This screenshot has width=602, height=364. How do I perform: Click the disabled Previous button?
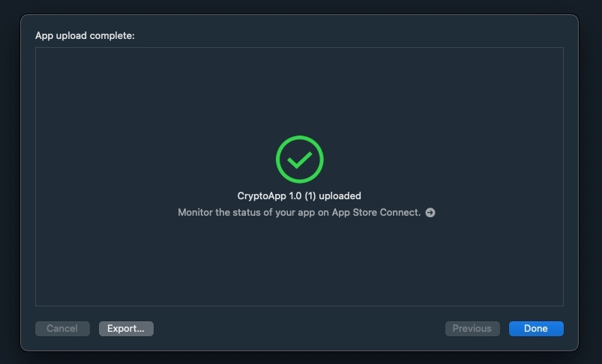coord(472,329)
